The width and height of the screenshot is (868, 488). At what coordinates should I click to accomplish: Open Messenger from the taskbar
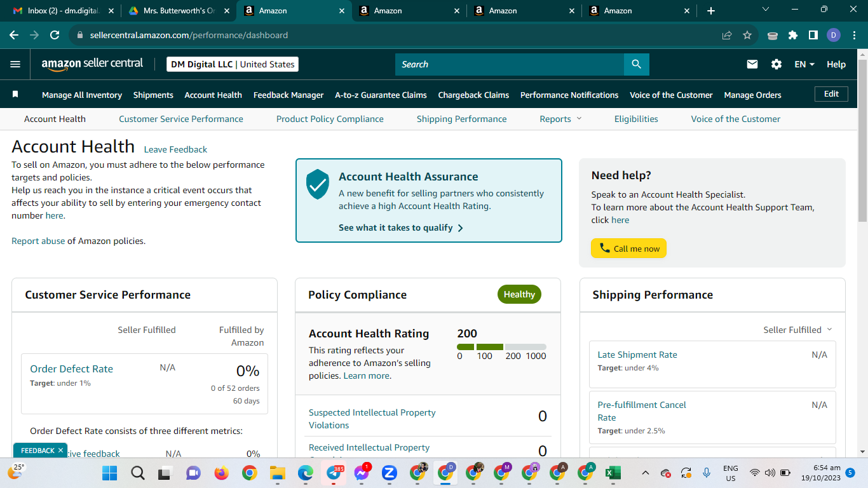pyautogui.click(x=362, y=473)
